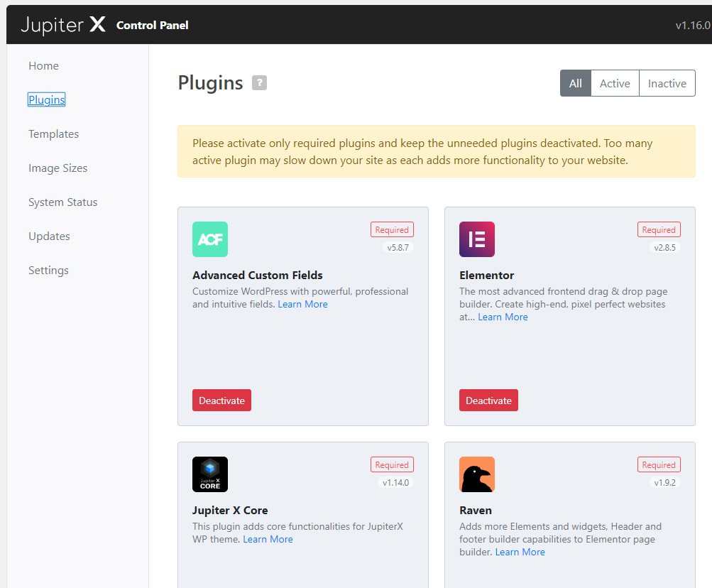The width and height of the screenshot is (712, 588).
Task: Click the Control Panel header text
Action: (x=152, y=26)
